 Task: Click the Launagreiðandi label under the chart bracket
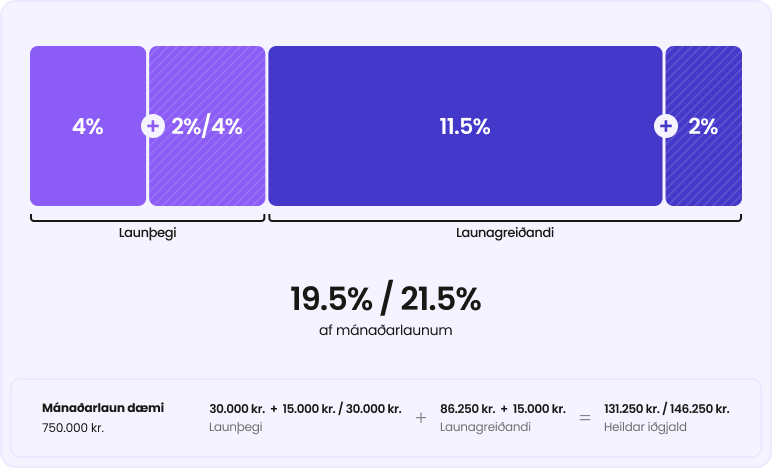point(505,232)
